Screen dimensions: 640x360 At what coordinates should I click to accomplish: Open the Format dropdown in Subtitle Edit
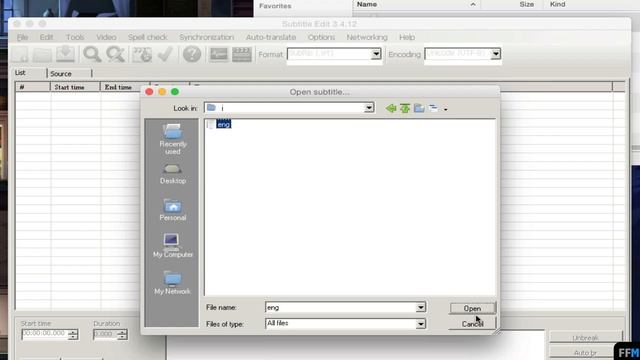coord(376,54)
